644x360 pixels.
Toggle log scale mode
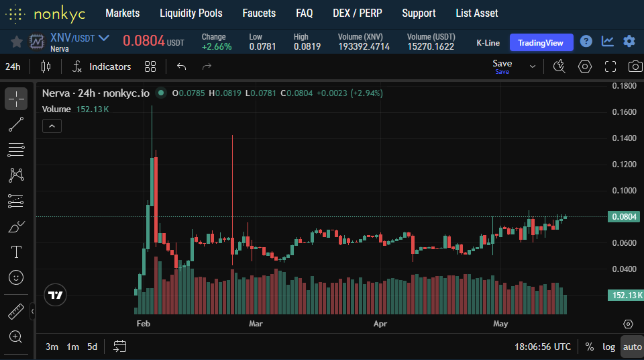coord(608,347)
